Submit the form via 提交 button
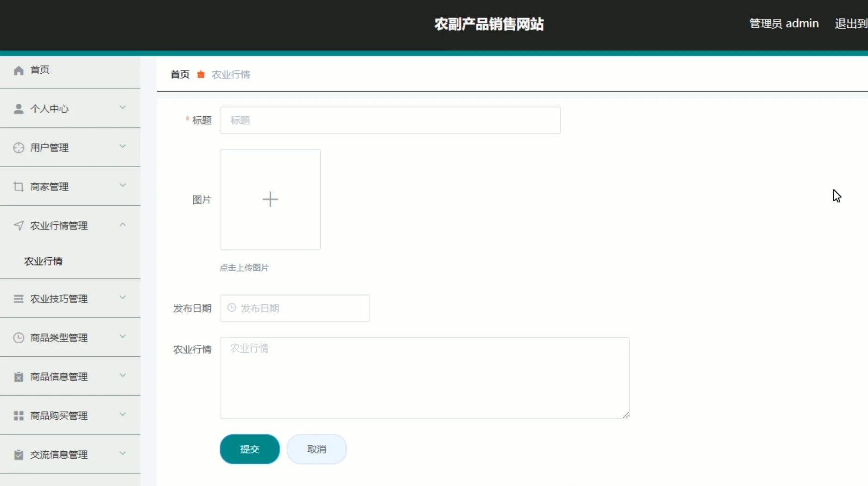 249,448
